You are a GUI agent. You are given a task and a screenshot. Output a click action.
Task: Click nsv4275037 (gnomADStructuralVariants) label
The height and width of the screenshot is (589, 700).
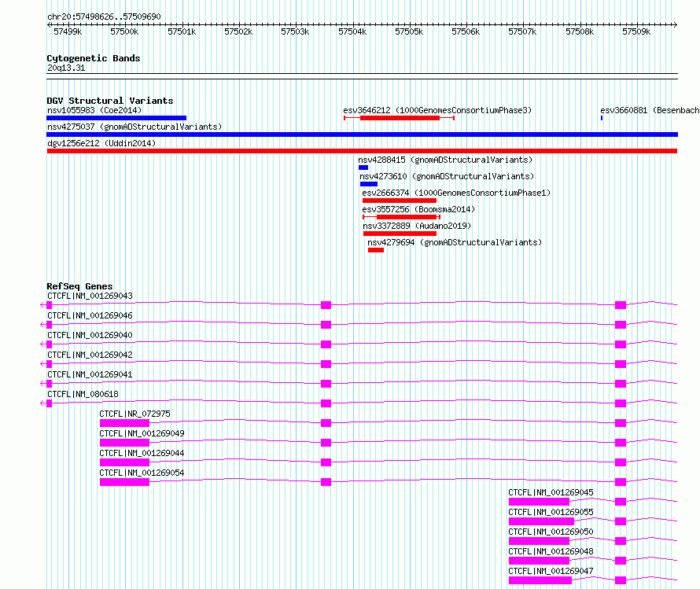pyautogui.click(x=134, y=127)
